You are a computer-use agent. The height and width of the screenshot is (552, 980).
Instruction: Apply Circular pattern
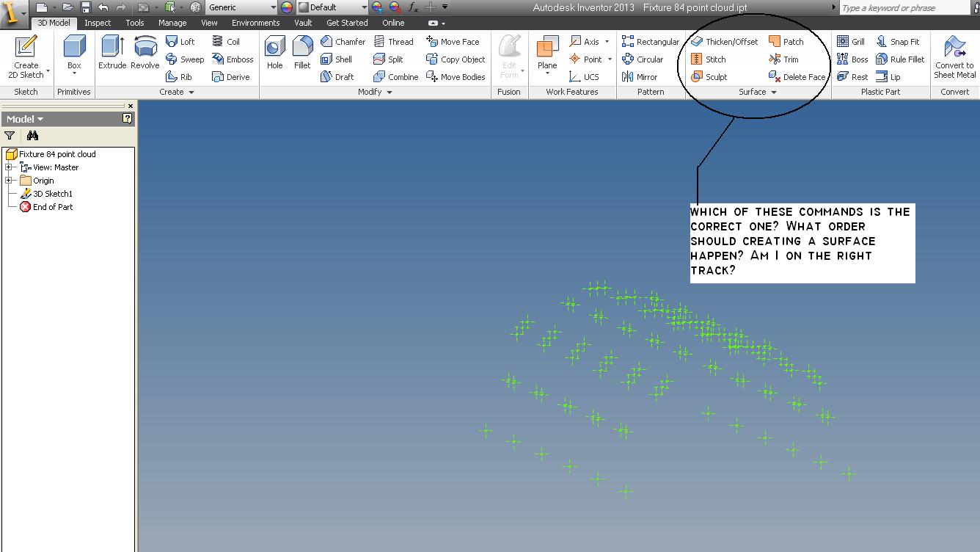643,59
